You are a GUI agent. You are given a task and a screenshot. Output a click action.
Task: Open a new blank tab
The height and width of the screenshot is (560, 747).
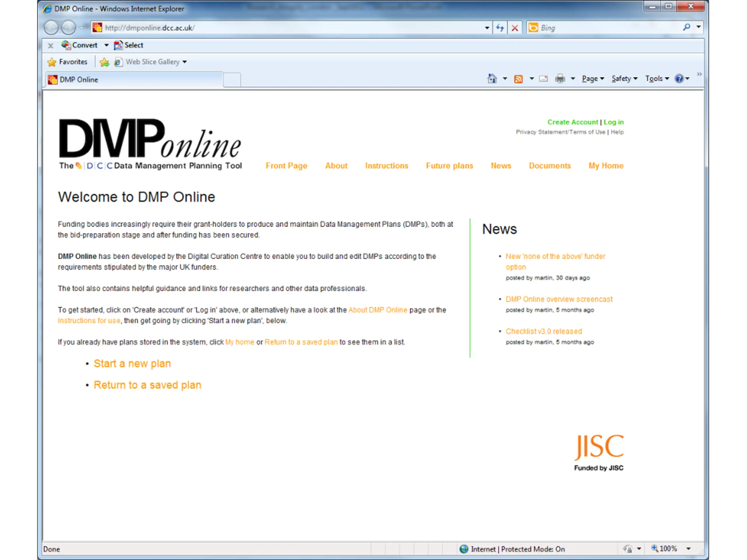(x=232, y=80)
